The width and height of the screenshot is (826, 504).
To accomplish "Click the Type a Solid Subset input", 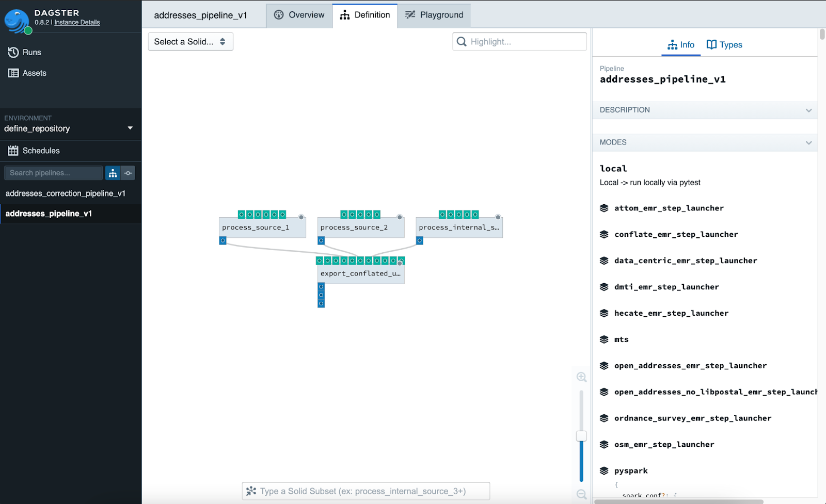I will pyautogui.click(x=366, y=491).
